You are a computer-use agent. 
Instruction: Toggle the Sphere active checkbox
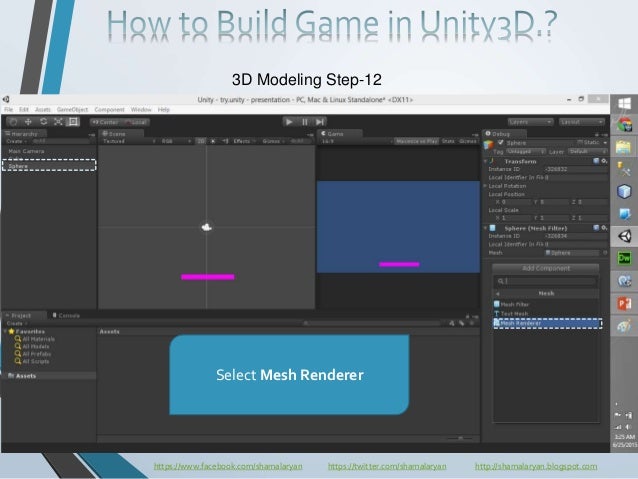[500, 142]
